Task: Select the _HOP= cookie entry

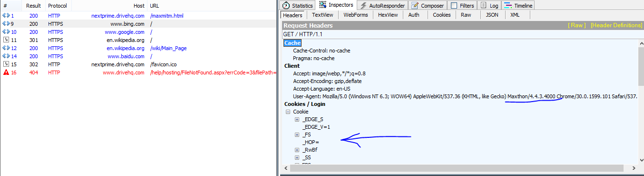Action: pos(310,142)
